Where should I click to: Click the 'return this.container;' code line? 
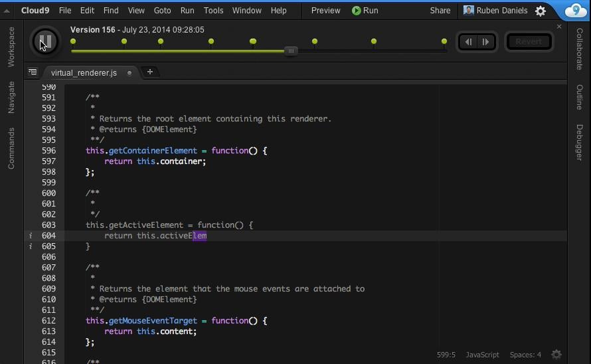tap(155, 161)
